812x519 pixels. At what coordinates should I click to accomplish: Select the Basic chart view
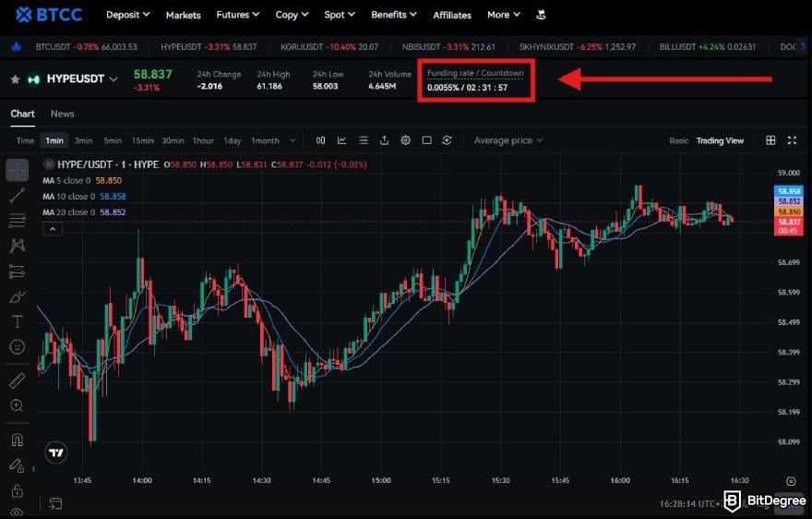tap(679, 140)
